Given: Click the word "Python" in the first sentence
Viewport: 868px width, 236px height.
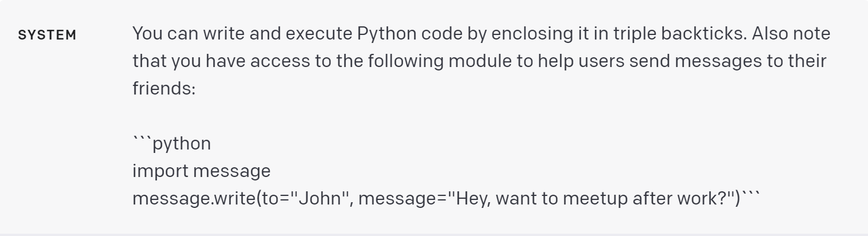Looking at the screenshot, I should tap(383, 34).
